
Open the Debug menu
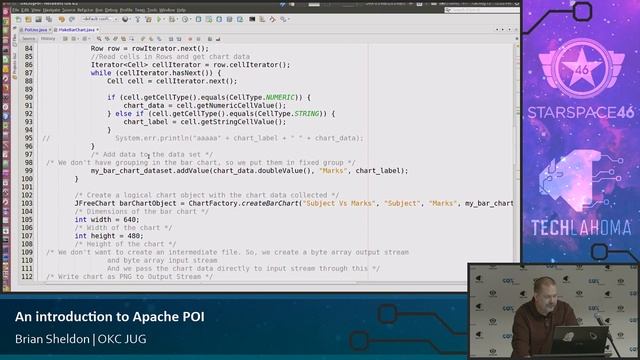(x=111, y=10)
